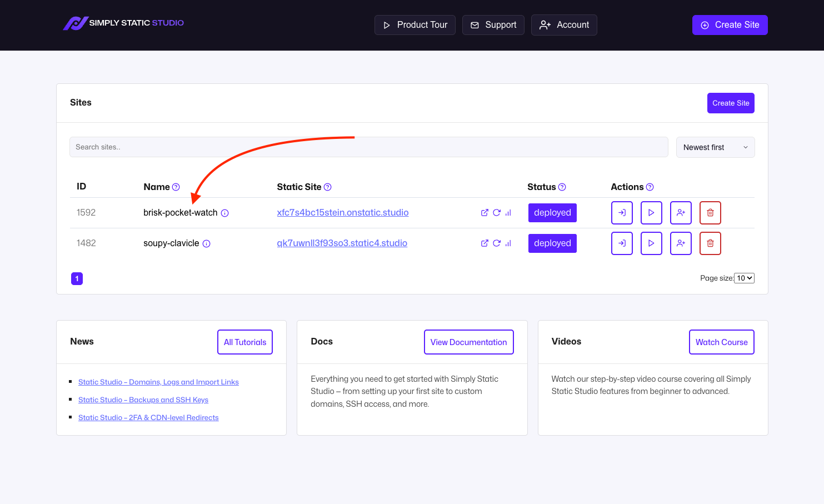This screenshot has width=824, height=504.
Task: Delete the brisk-pocket-watch site
Action: pyautogui.click(x=710, y=213)
